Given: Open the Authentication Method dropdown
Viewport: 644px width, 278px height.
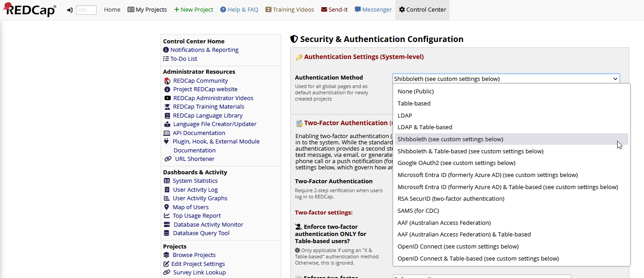Looking at the screenshot, I should click(x=506, y=78).
